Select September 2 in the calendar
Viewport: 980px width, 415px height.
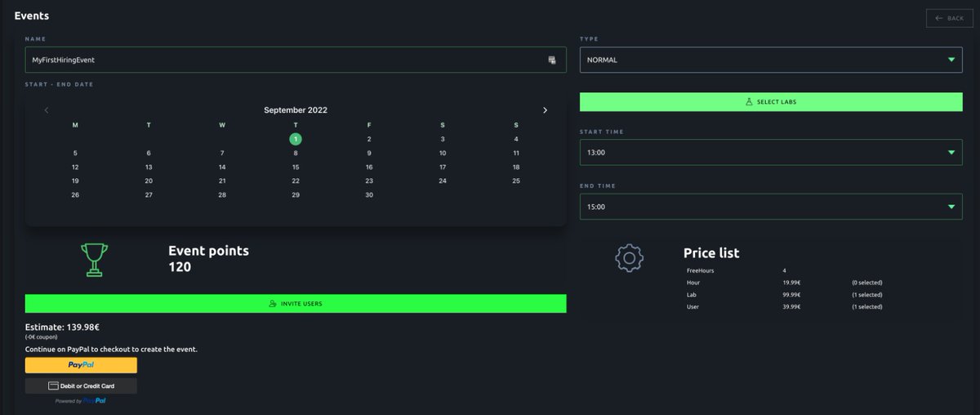click(369, 139)
